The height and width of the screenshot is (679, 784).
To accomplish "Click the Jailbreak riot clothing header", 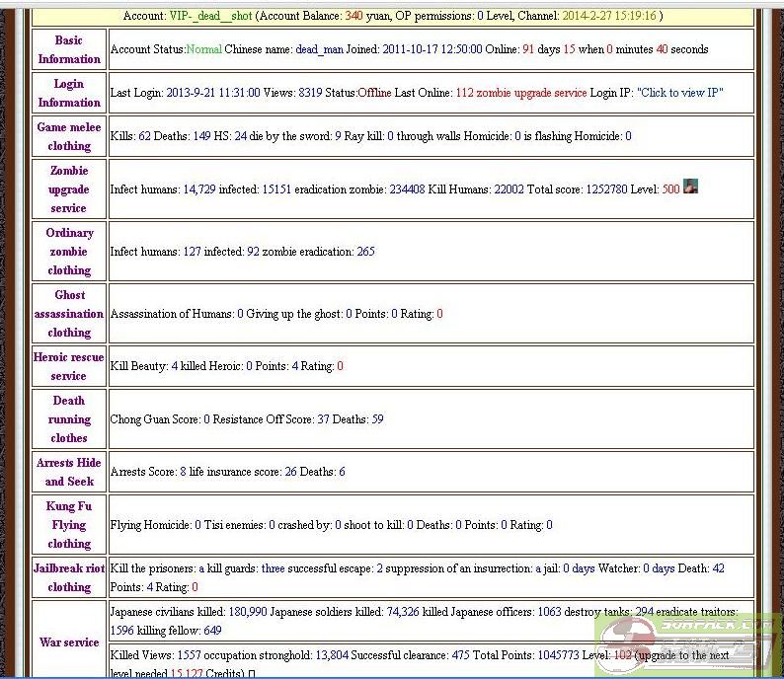I will [69, 577].
